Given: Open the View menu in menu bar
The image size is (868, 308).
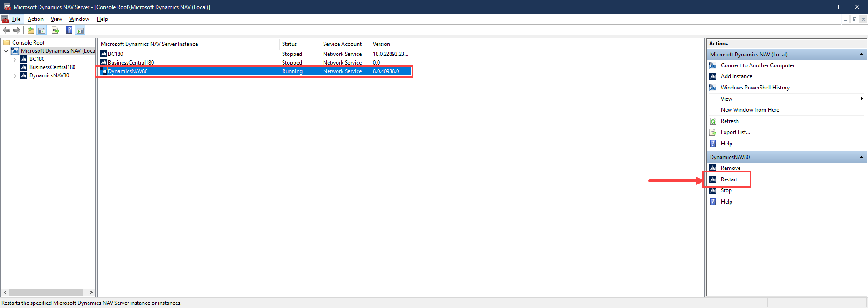Looking at the screenshot, I should click(56, 19).
